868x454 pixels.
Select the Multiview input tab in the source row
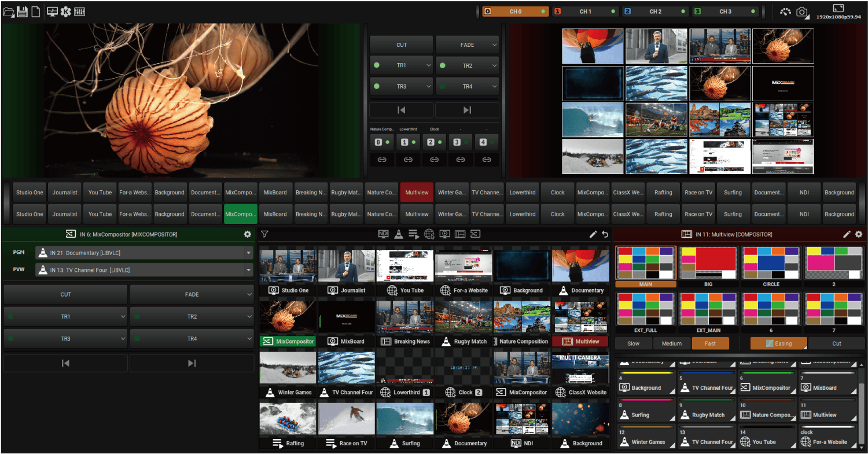coord(416,191)
